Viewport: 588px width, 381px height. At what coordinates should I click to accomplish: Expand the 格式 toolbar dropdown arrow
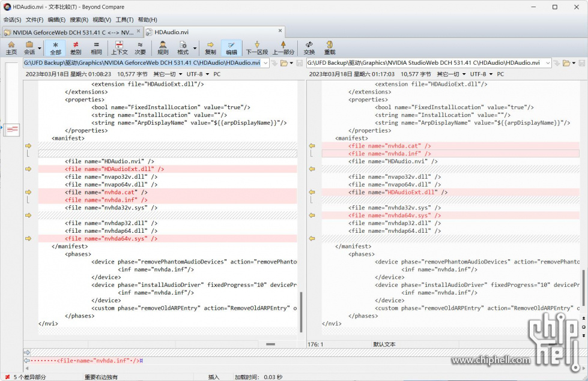pyautogui.click(x=195, y=49)
